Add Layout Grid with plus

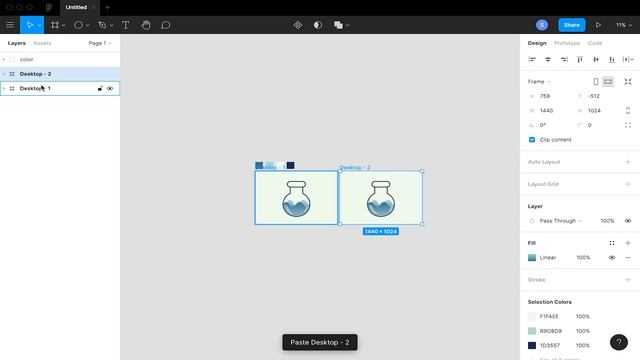(628, 184)
